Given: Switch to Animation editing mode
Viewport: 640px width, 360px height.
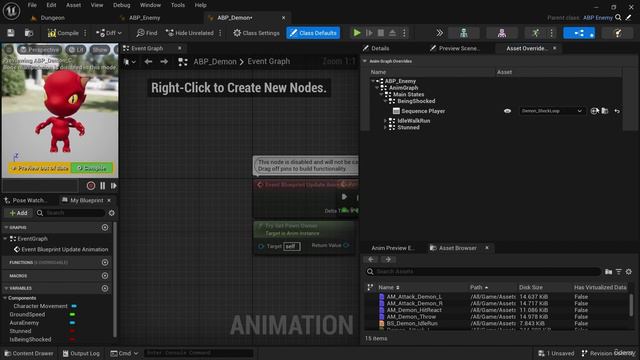Looking at the screenshot, I should pos(536,33).
